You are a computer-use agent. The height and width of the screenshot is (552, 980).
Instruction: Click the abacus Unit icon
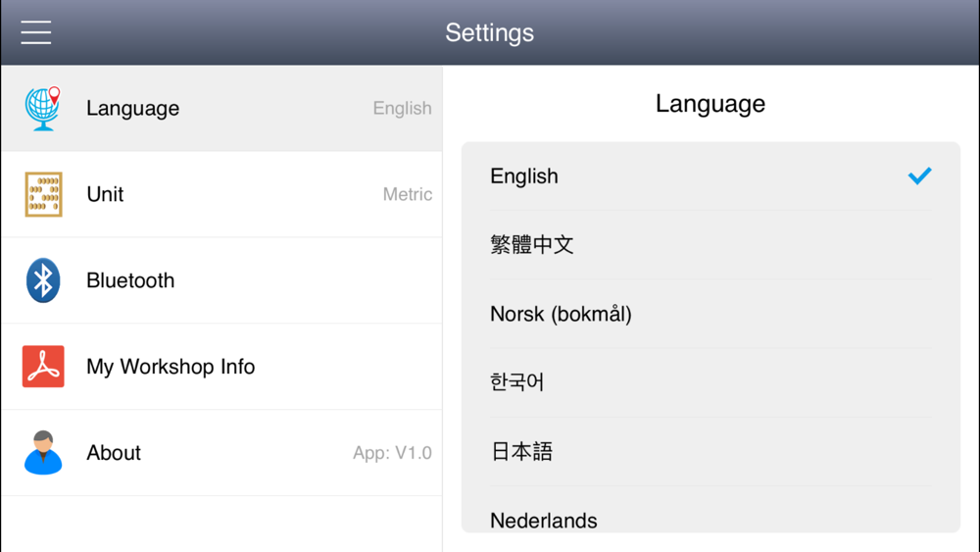coord(43,194)
